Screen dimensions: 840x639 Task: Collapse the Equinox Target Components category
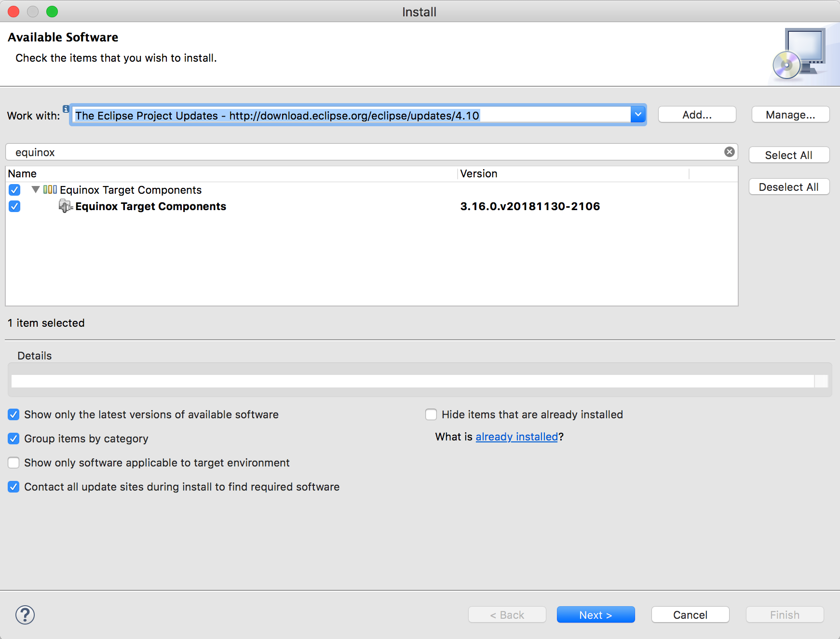(x=36, y=189)
